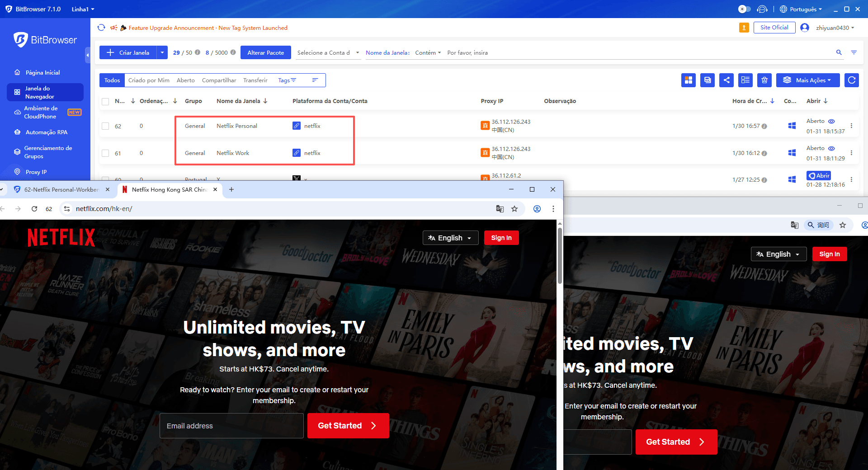Click the front Netflix page vertical scrollbar
Screen dimensions: 868x470
coord(560,256)
